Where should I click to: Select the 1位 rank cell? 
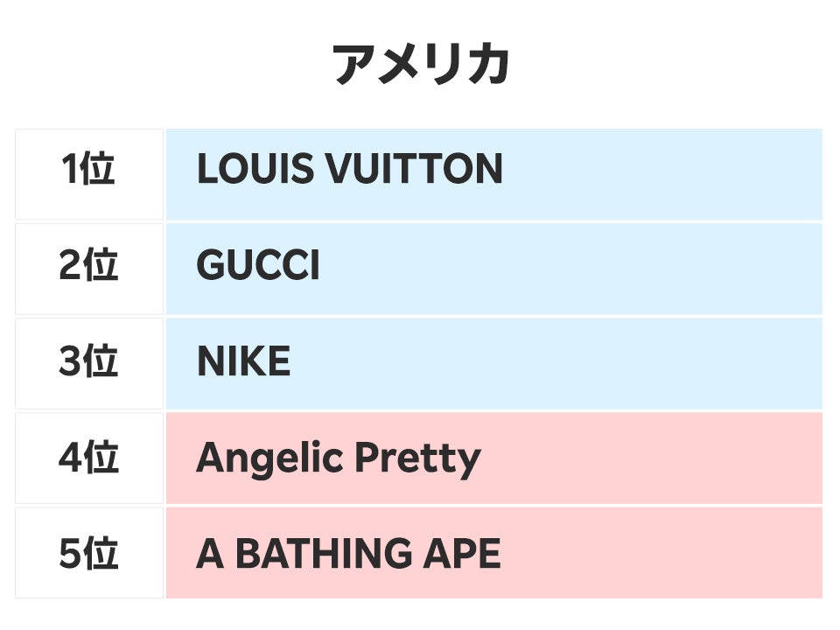click(88, 169)
